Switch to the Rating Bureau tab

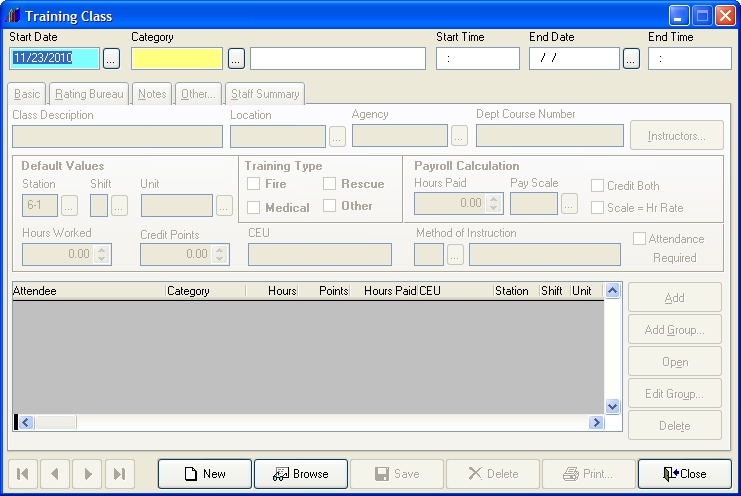pos(89,94)
